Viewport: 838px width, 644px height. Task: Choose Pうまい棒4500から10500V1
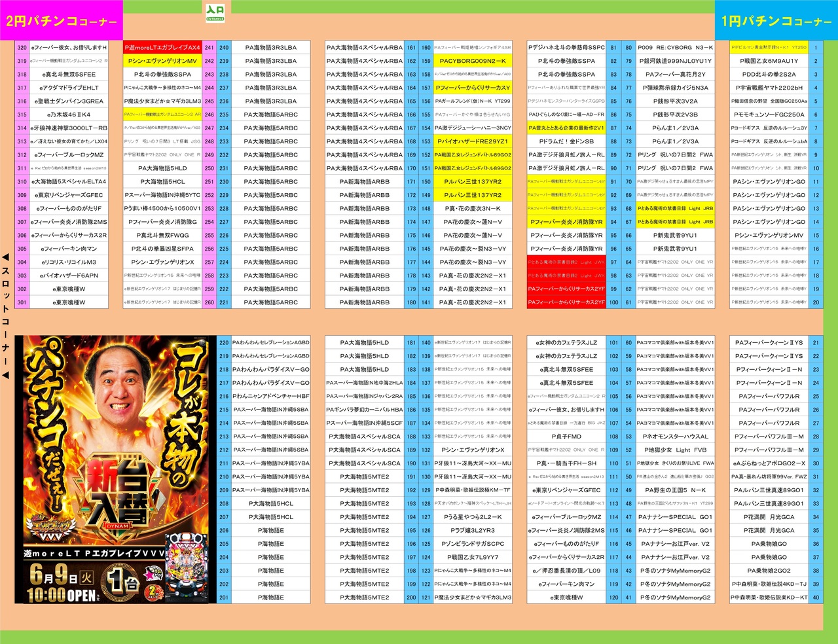(163, 209)
